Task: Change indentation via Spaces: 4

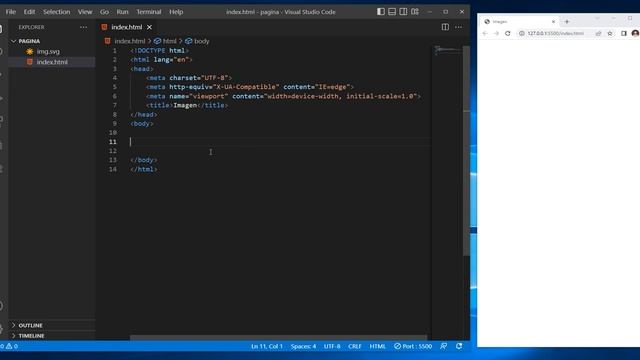Action: click(303, 346)
